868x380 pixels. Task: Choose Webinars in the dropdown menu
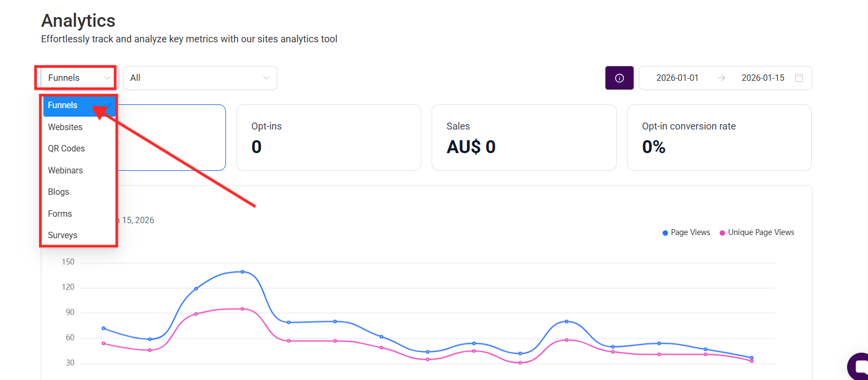(x=65, y=170)
